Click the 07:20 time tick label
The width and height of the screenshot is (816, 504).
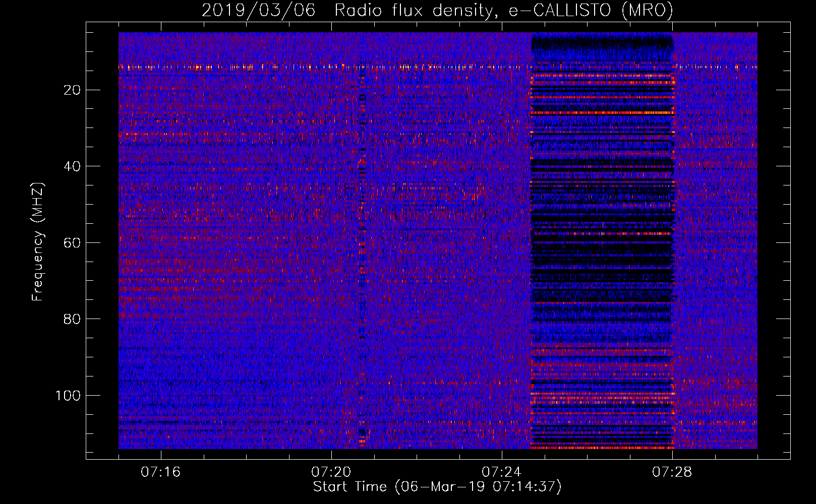pos(331,472)
